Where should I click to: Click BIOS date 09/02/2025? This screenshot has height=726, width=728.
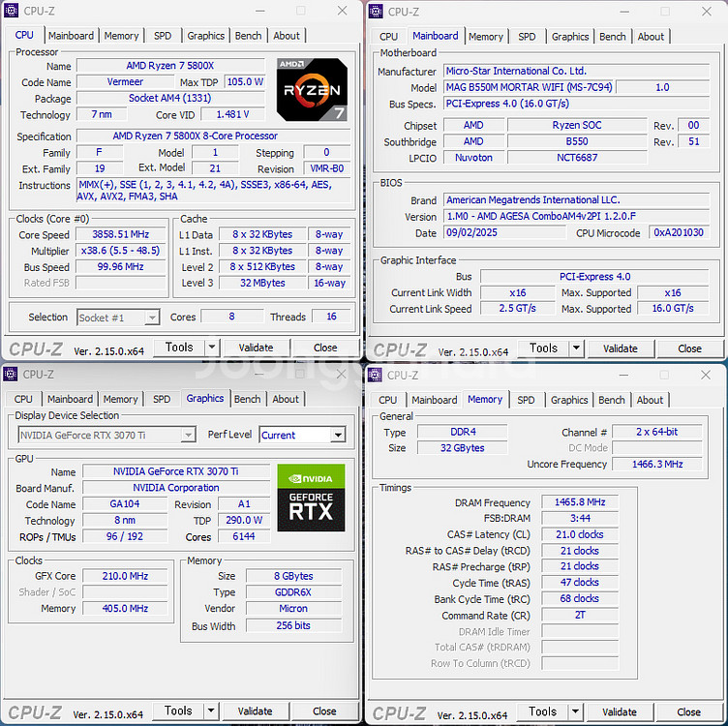(x=504, y=232)
